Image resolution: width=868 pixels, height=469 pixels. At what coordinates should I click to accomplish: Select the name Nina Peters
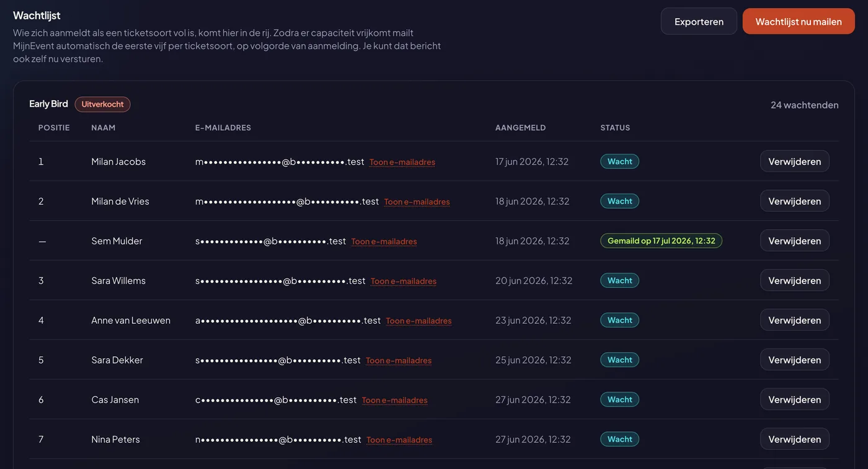point(115,439)
